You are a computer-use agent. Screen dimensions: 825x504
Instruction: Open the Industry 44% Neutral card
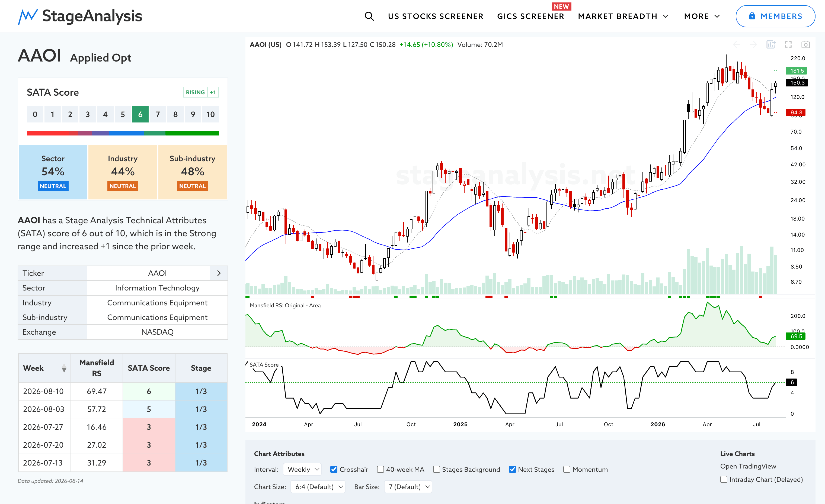123,172
